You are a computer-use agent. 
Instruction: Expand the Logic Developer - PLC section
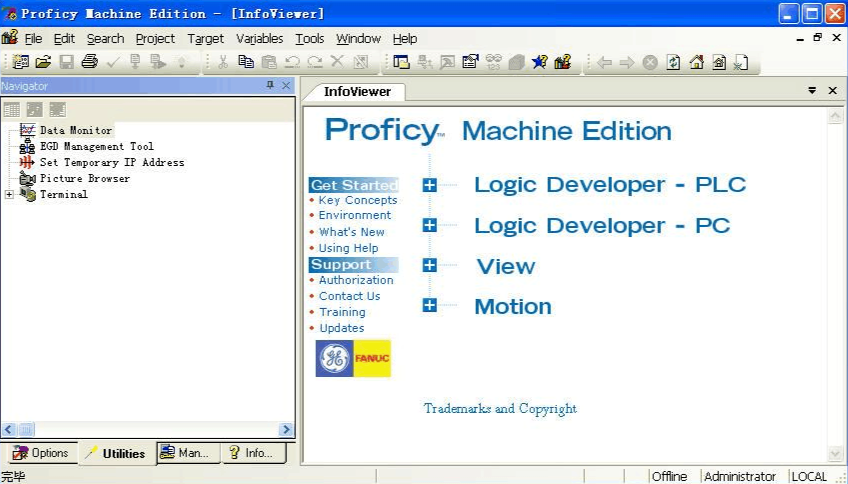tap(430, 185)
